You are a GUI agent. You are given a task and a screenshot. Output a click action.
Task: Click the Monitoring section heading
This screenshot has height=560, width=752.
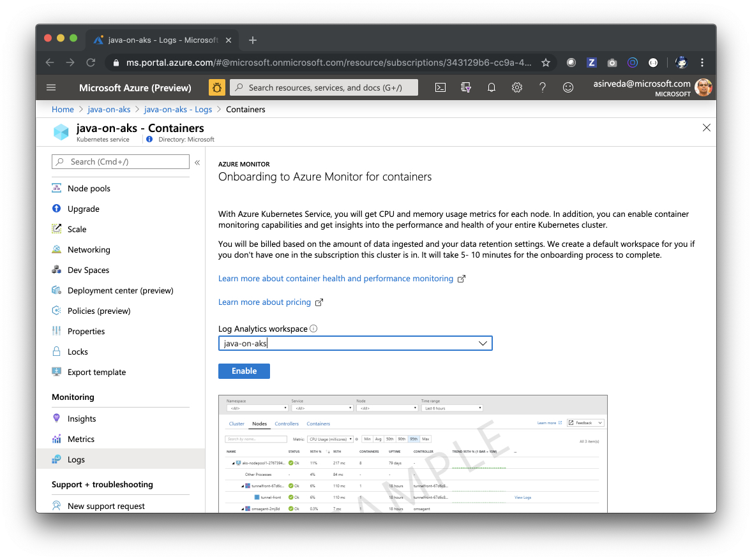73,397
